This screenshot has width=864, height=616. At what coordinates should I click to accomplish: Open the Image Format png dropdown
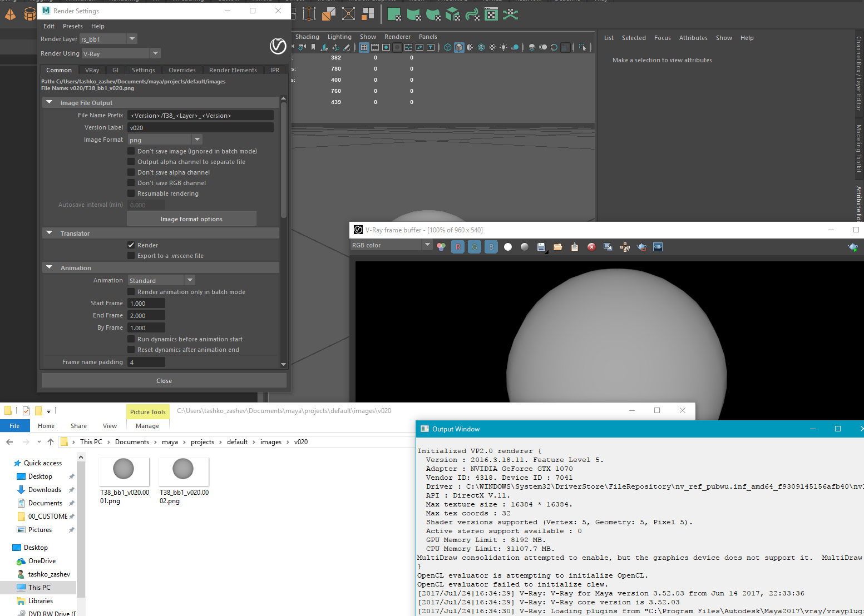tap(165, 140)
